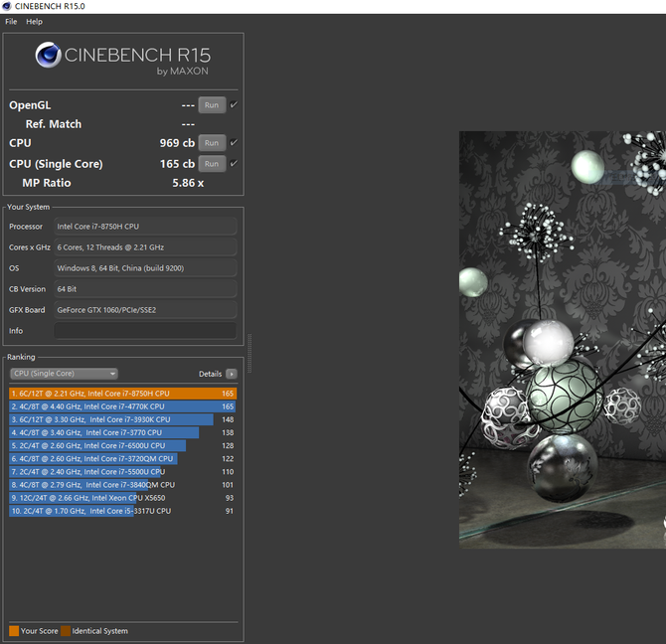Toggle the OpenGL test checkmark
Viewport: 666px width, 644px height.
tap(234, 104)
